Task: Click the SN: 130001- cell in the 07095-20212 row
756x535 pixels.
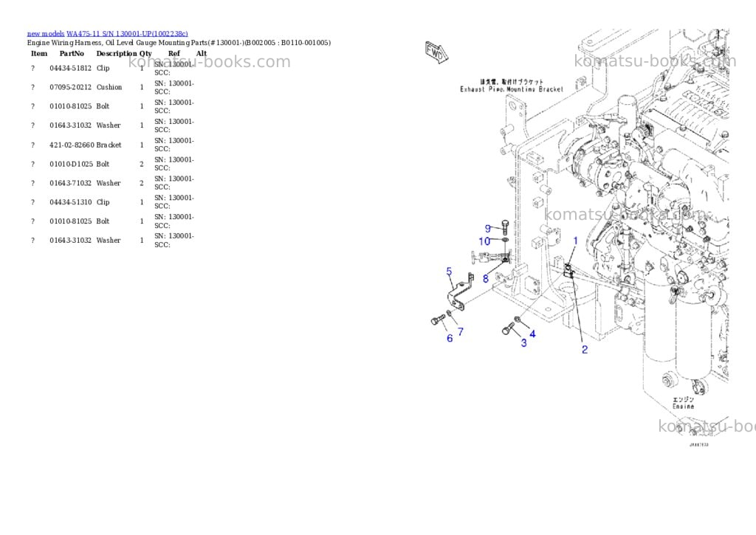Action: (x=174, y=87)
